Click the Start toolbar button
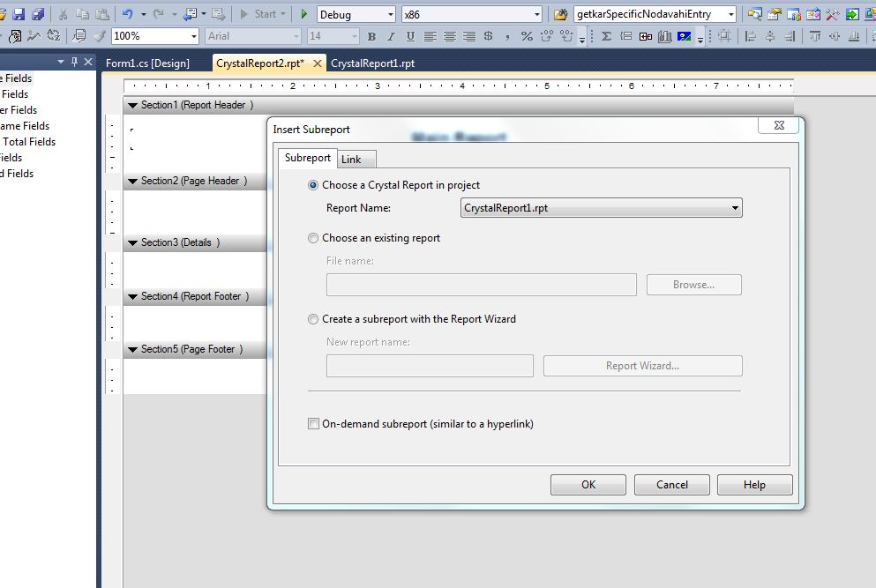The height and width of the screenshot is (588, 876). [263, 14]
